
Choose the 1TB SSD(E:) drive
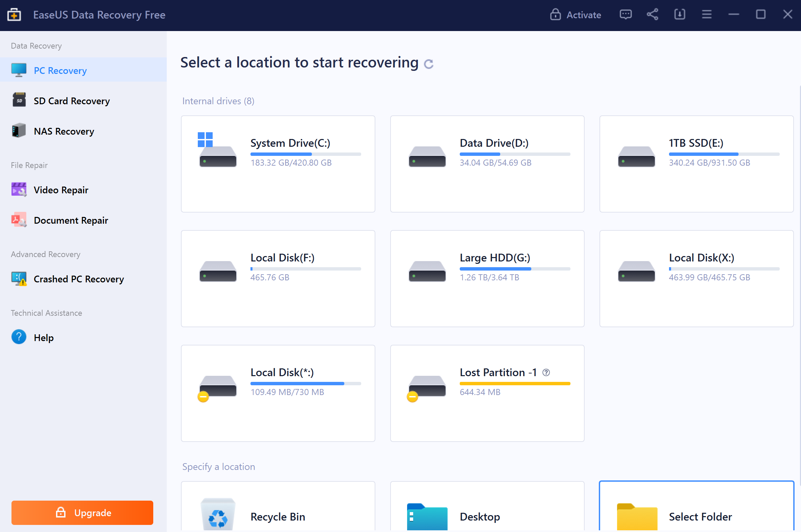click(x=696, y=164)
